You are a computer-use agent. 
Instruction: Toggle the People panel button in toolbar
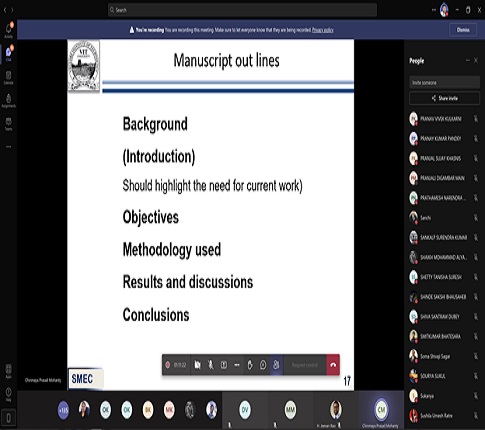point(276,365)
